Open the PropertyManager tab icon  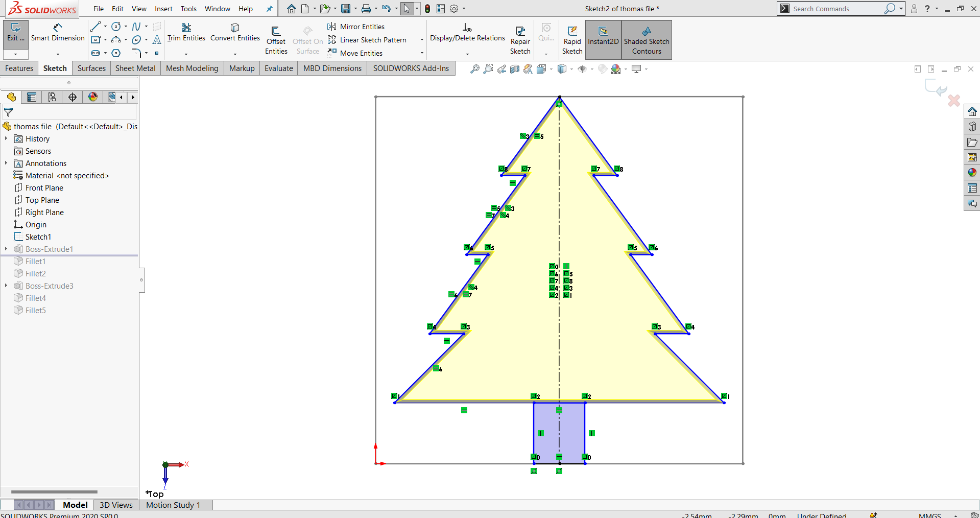[32, 97]
